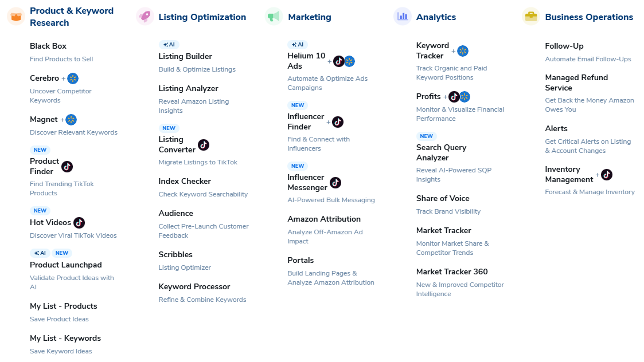This screenshot has height=362, width=644.
Task: Click the megaphone icon beside Marketing heading
Action: click(274, 17)
